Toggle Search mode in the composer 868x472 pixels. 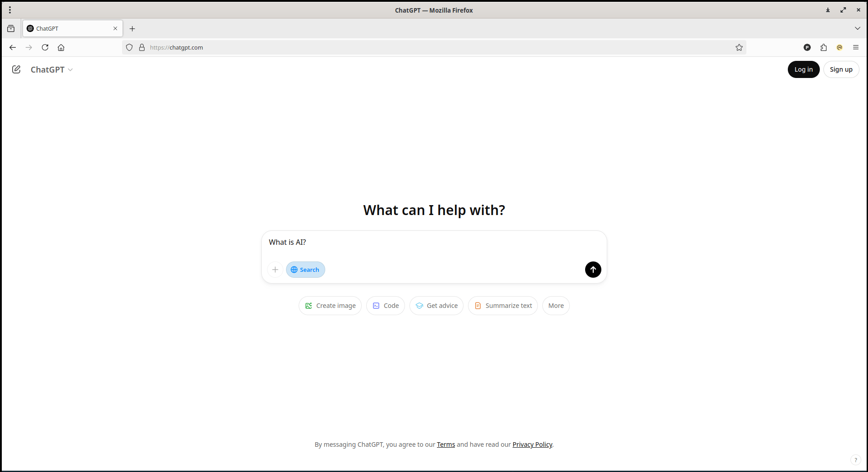305,269
